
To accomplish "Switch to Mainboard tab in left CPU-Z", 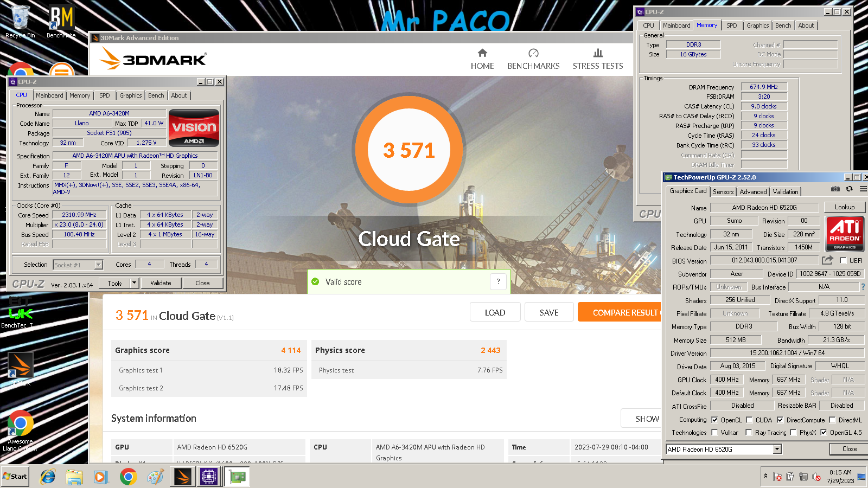I will (x=49, y=95).
